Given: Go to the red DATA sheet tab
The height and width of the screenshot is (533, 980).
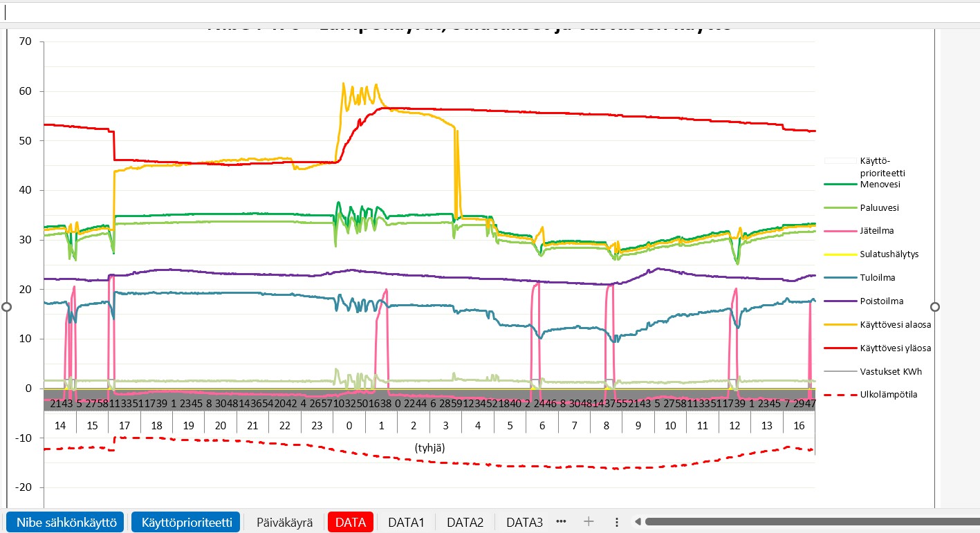Looking at the screenshot, I should tap(351, 522).
